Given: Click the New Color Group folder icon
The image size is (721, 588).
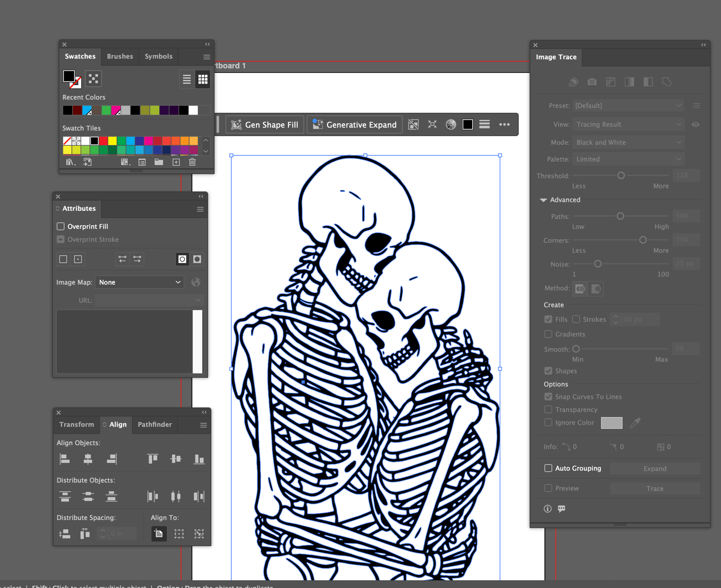Looking at the screenshot, I should point(159,162).
